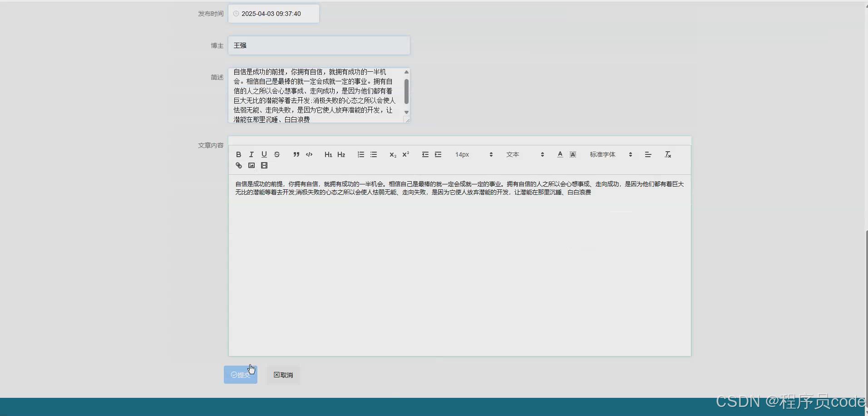
Task: Decrease paragraph indent
Action: 425,154
